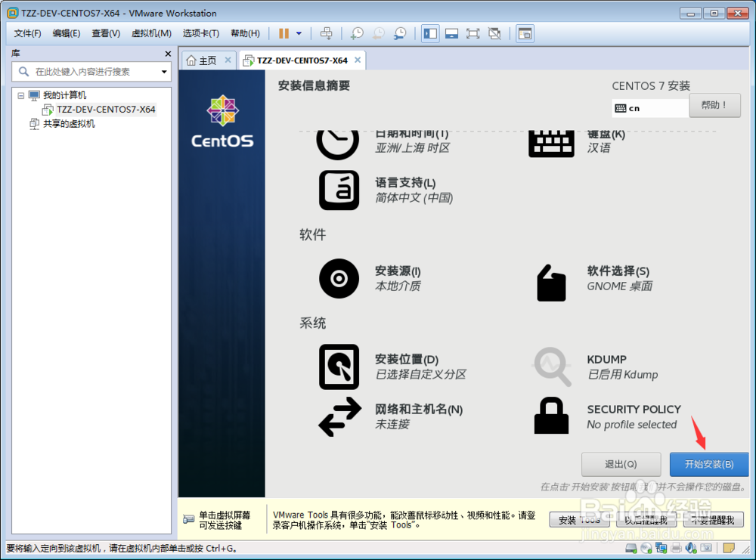Click the 简体中文 (中国) language text
The height and width of the screenshot is (560, 756).
414,197
